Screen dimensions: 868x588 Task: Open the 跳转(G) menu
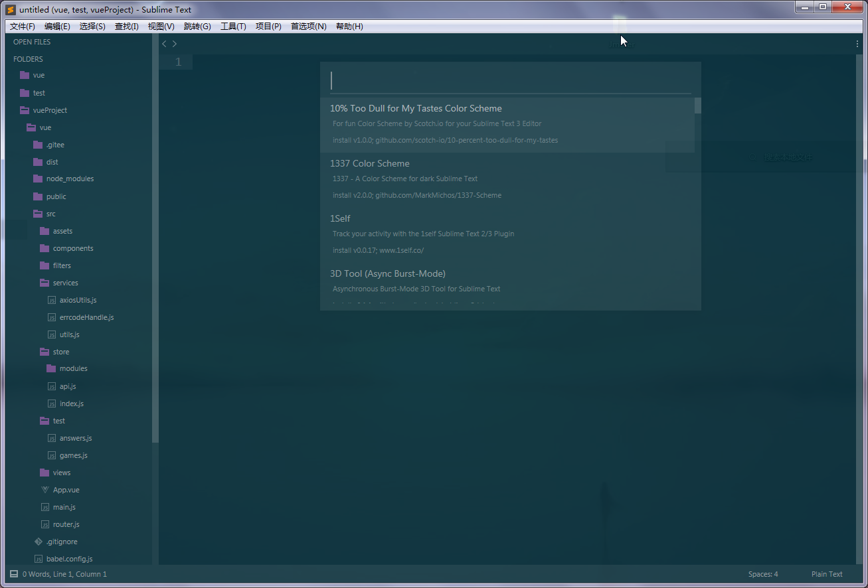[x=197, y=27]
